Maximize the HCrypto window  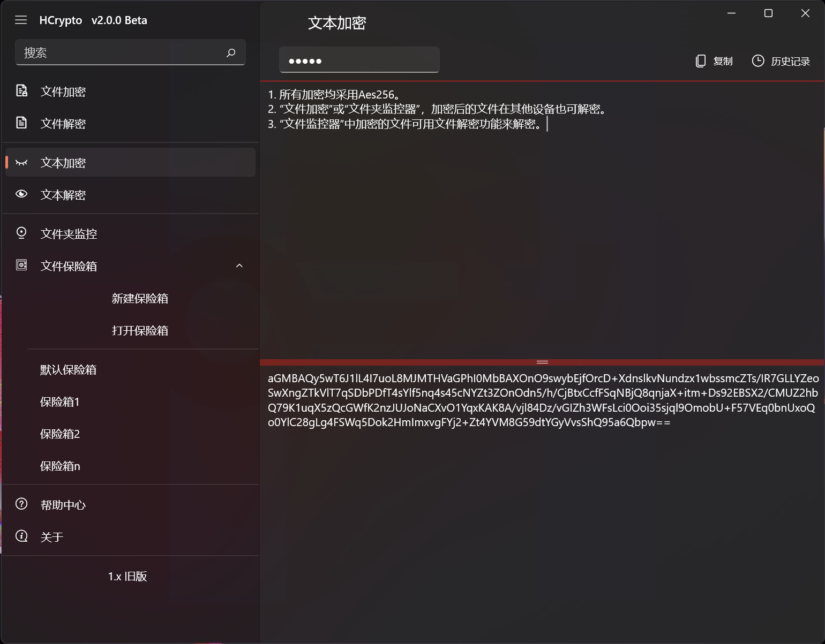[768, 13]
